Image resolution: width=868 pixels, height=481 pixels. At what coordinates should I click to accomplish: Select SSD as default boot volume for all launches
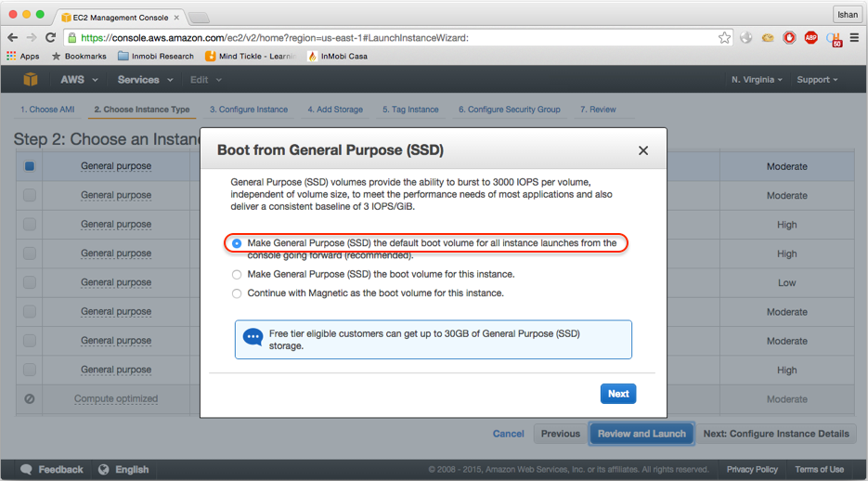click(x=237, y=243)
